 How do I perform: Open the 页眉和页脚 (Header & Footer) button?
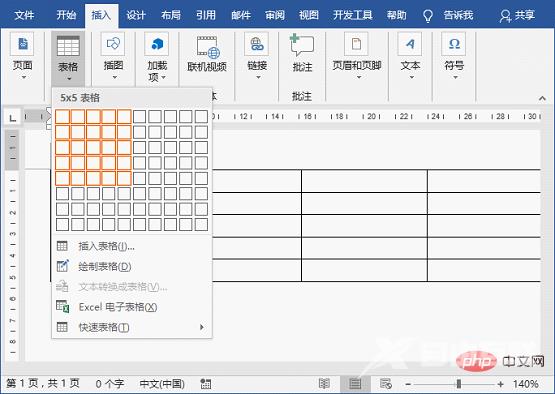(x=357, y=56)
